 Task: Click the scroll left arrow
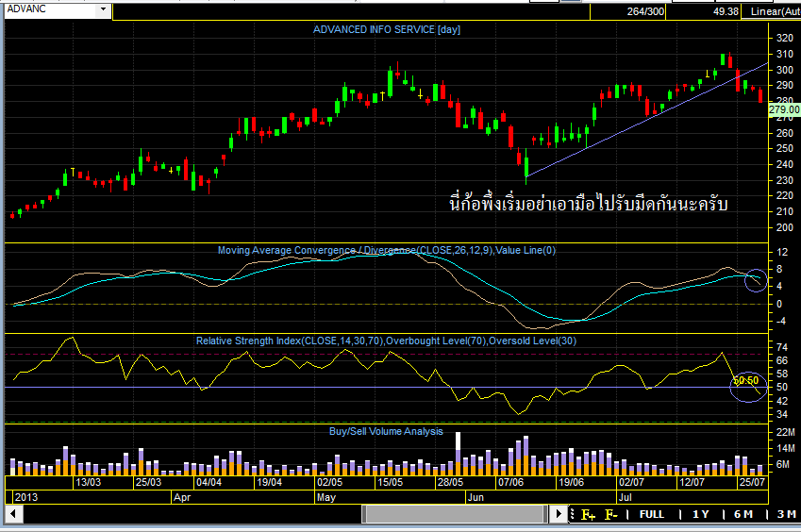(x=13, y=514)
